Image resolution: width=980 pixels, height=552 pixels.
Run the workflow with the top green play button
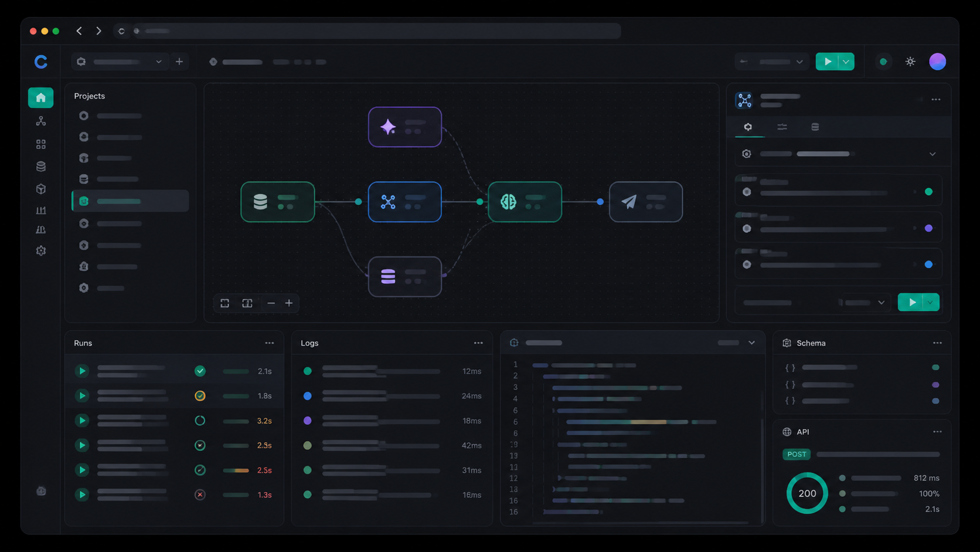(828, 62)
